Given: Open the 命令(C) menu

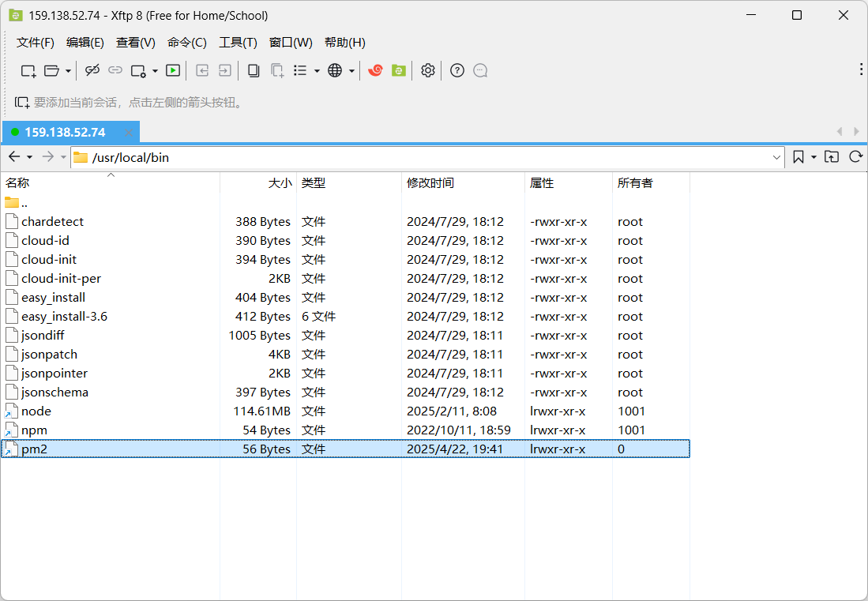Looking at the screenshot, I should point(187,43).
